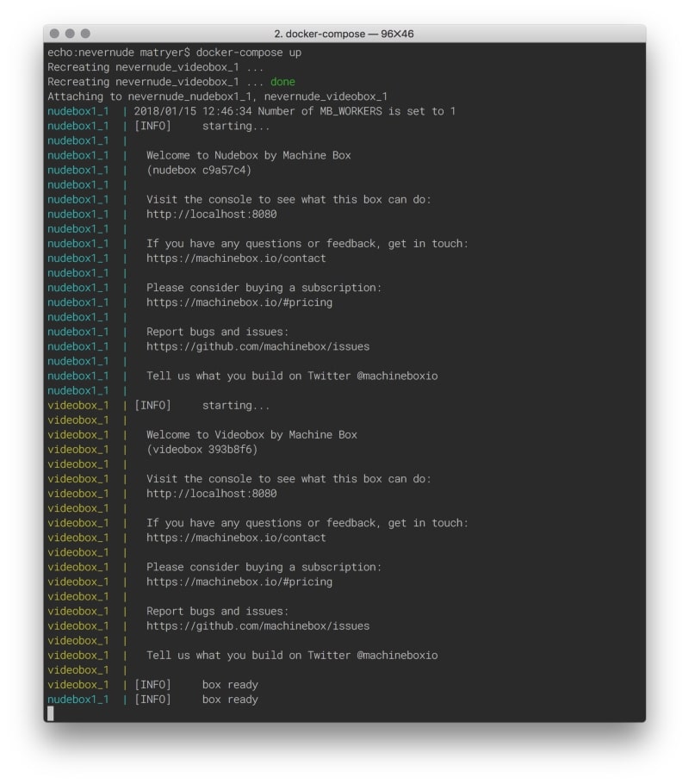689x784 pixels.
Task: Click the red close window button
Action: (54, 34)
